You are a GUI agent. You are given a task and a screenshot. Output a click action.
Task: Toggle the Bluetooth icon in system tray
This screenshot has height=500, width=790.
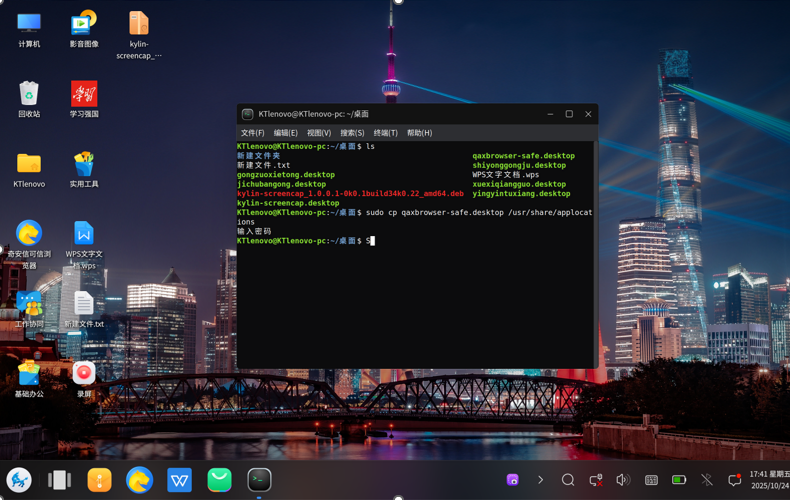(707, 480)
